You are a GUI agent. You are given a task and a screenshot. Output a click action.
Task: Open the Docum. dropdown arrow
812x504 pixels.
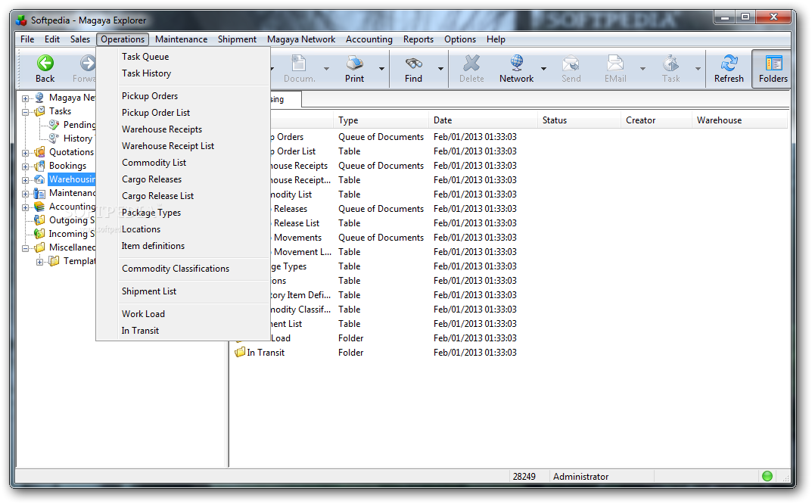[326, 68]
